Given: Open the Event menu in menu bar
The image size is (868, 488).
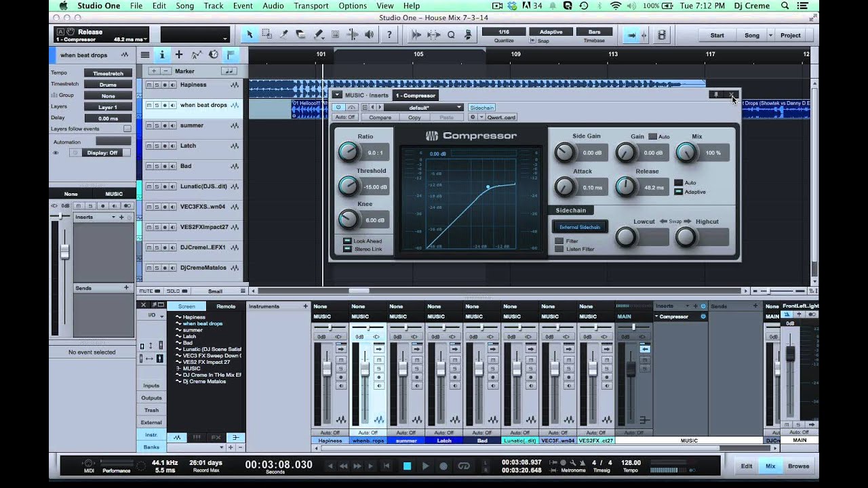Looking at the screenshot, I should [x=243, y=6].
